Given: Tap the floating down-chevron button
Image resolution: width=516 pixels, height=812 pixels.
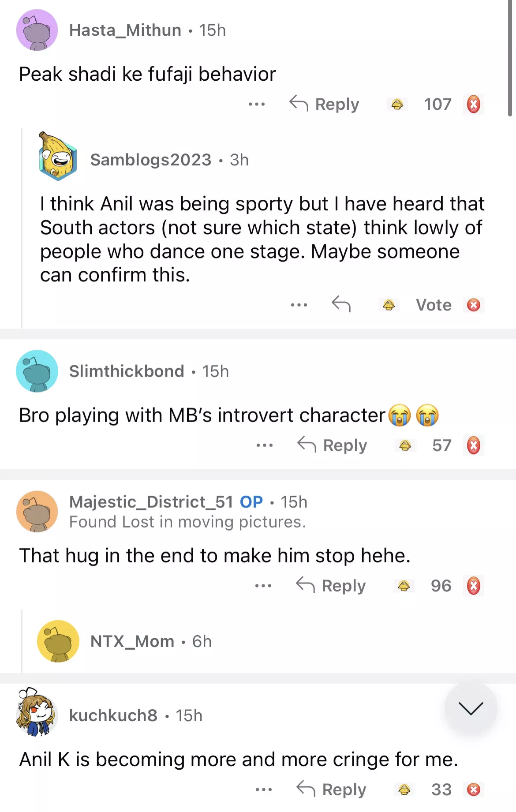Looking at the screenshot, I should click(x=471, y=708).
